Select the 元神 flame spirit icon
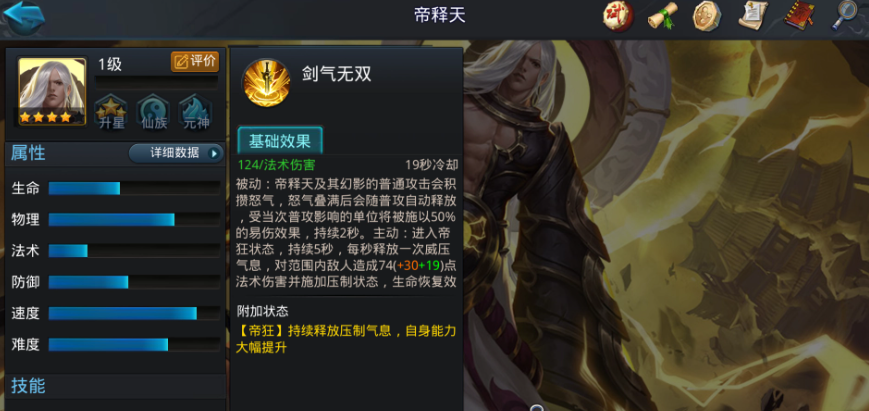Screen dimensions: 869x411 pyautogui.click(x=196, y=112)
